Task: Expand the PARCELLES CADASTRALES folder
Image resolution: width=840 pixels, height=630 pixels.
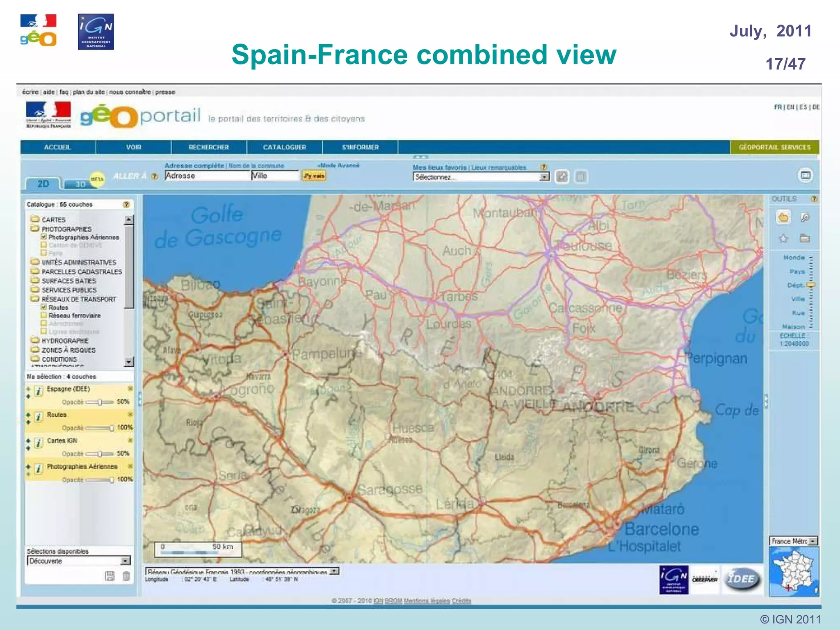Action: pos(35,271)
